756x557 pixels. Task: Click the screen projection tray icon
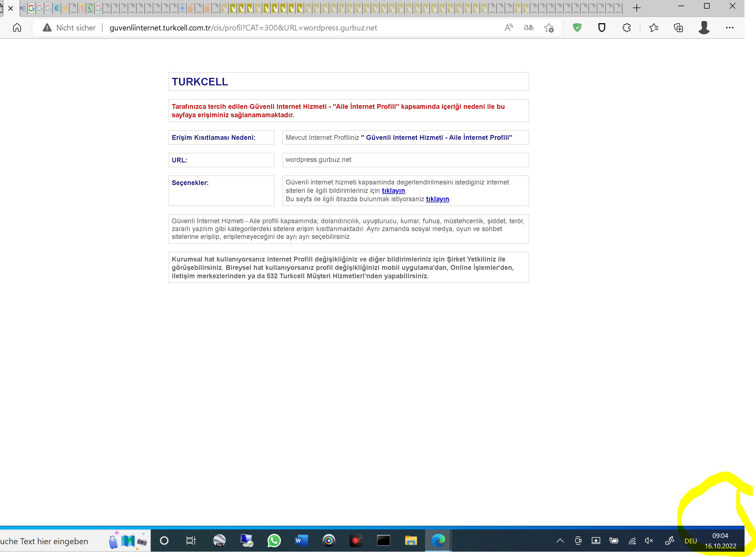point(596,541)
